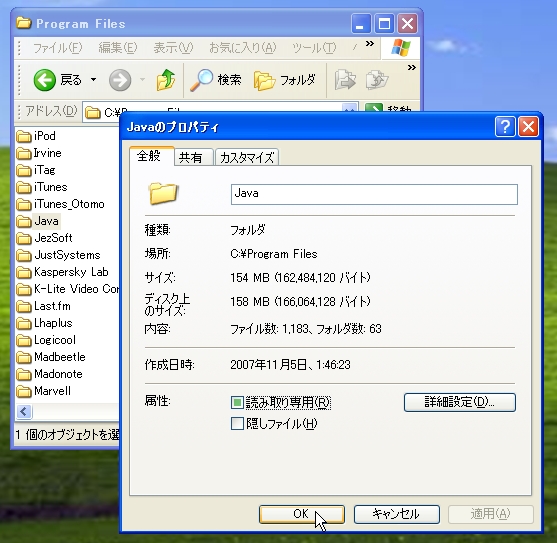The width and height of the screenshot is (557, 543).
Task: Click the green Go arrow button
Action: tap(374, 108)
